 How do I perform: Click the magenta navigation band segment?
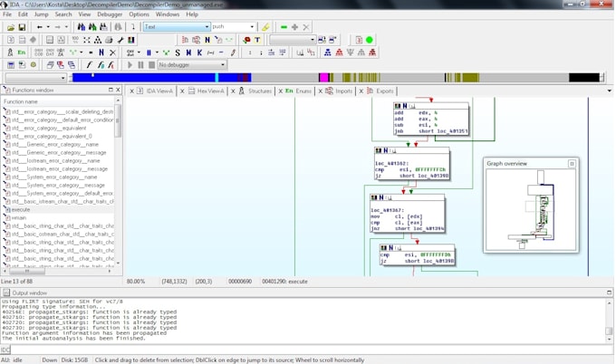click(x=323, y=78)
